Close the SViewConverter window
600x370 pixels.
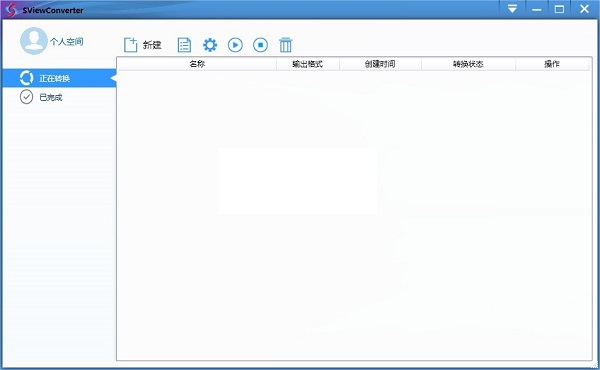point(584,8)
